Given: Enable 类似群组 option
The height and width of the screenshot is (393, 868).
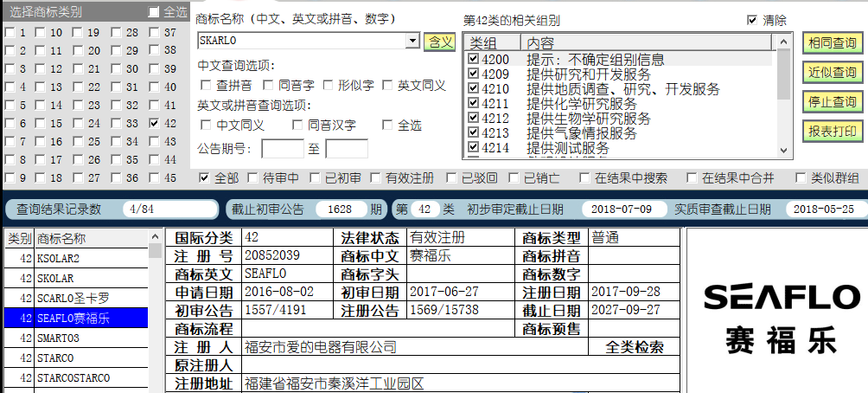Looking at the screenshot, I should click(x=801, y=178).
